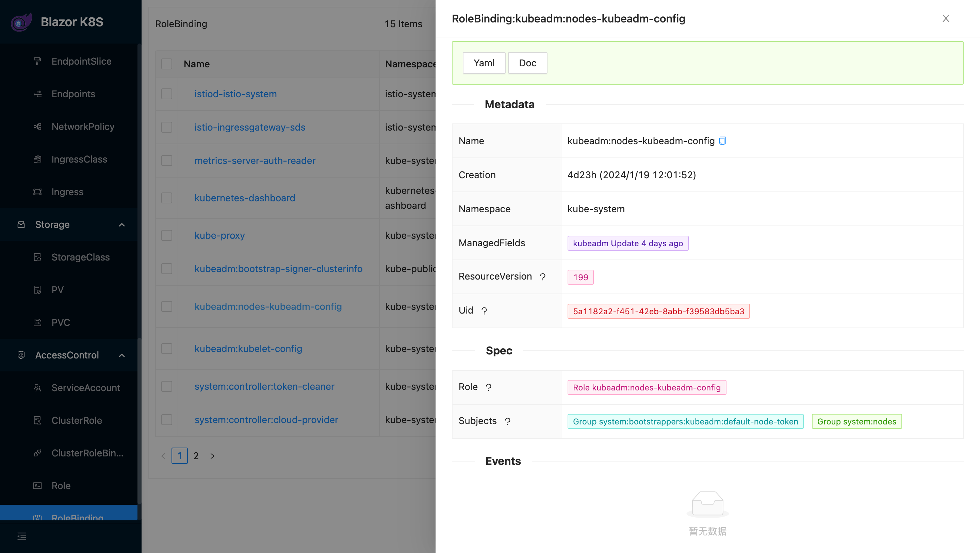Collapse the sidebar menu with fold icon
Screen dimensions: 980x553
click(22, 536)
